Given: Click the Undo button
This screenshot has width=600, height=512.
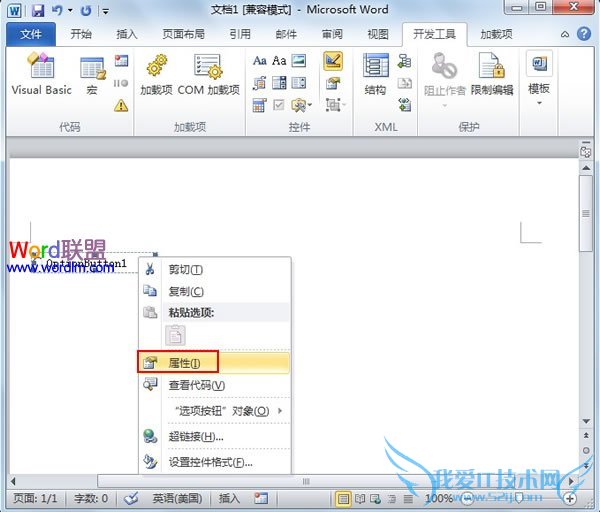Looking at the screenshot, I should (57, 10).
